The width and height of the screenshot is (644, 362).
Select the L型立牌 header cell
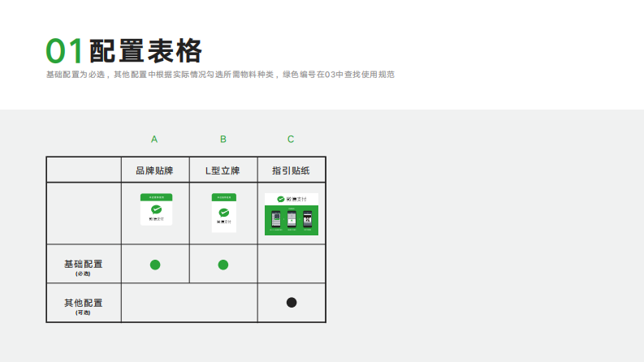223,170
